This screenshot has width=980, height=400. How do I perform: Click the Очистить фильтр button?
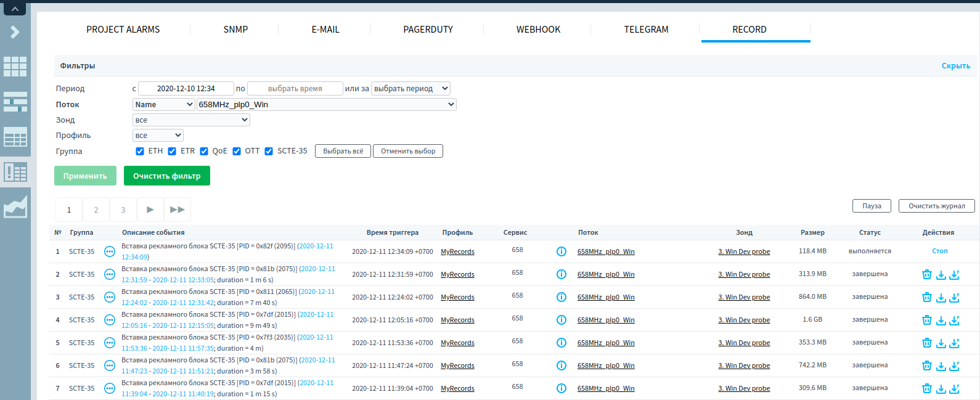(x=166, y=176)
